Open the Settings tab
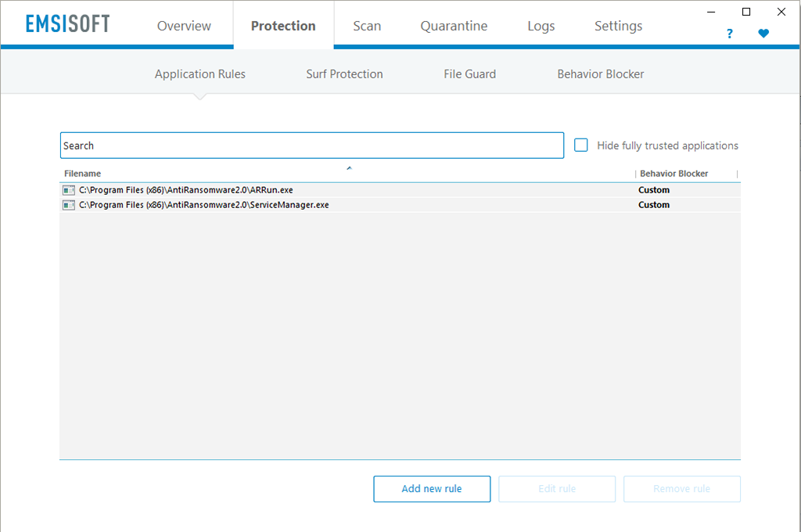 click(618, 26)
